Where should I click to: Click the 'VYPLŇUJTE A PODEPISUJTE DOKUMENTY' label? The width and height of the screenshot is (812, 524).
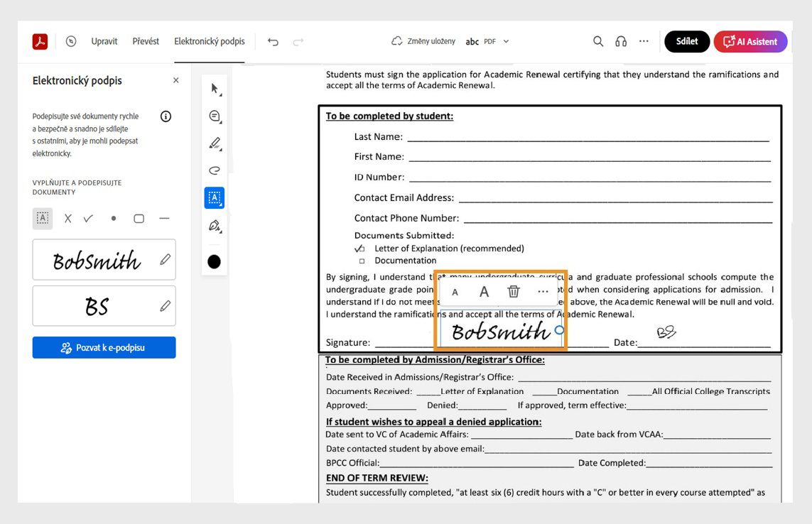77,187
